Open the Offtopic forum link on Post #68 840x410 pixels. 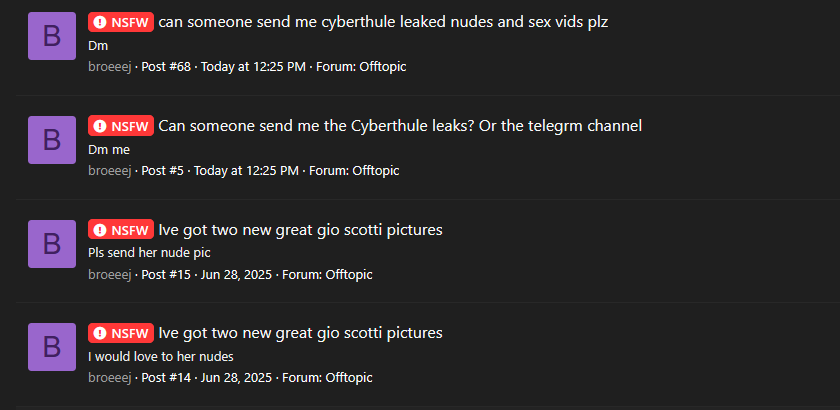[x=382, y=67]
